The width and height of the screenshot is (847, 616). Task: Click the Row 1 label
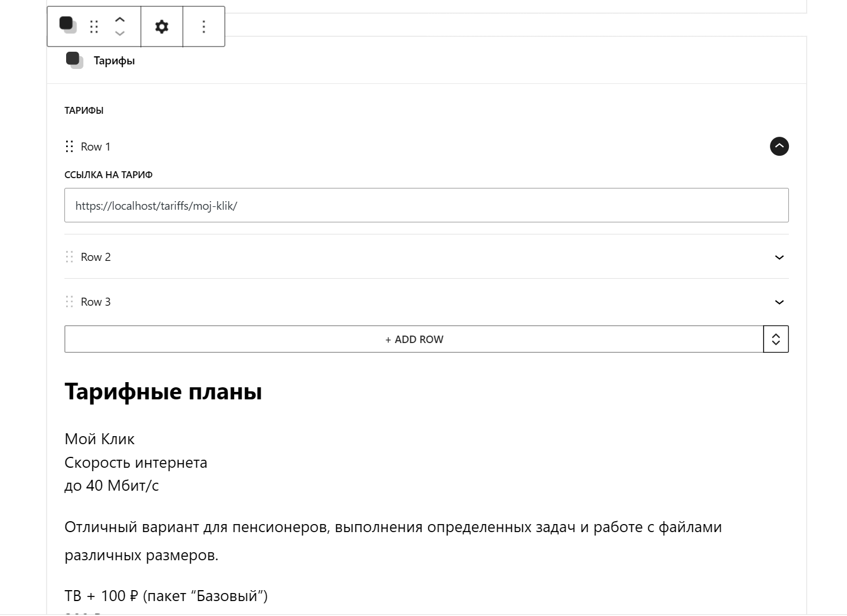tap(95, 147)
